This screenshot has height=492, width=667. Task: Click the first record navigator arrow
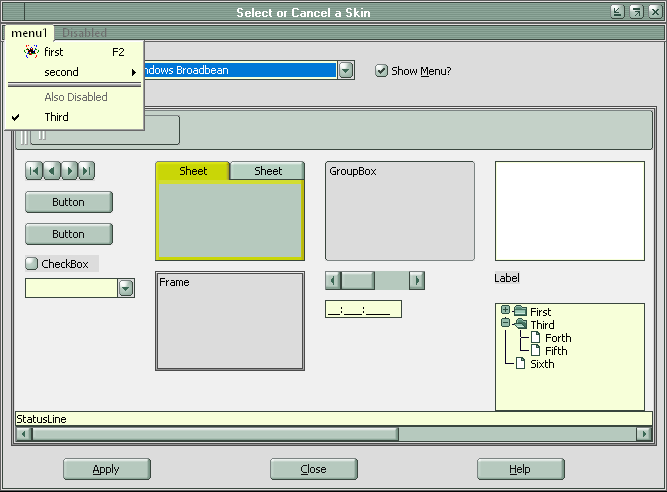pos(34,171)
